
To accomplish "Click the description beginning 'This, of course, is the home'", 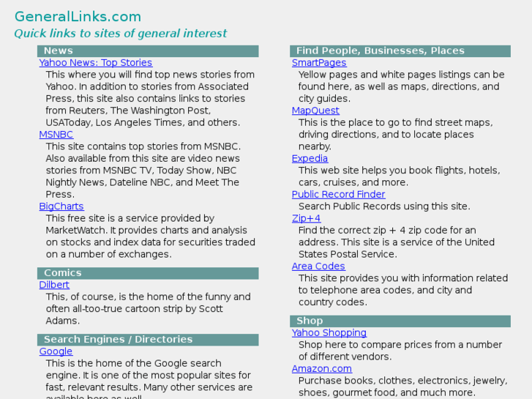I will click(149, 309).
